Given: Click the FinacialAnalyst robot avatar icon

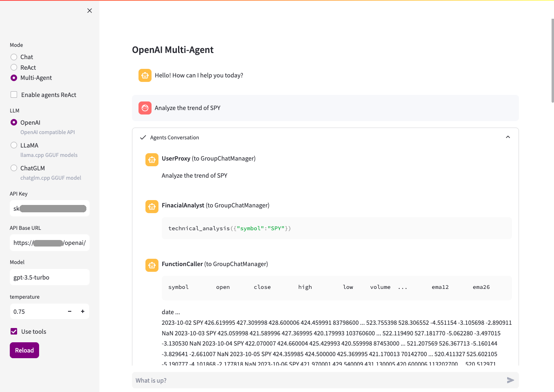Looking at the screenshot, I should [152, 207].
